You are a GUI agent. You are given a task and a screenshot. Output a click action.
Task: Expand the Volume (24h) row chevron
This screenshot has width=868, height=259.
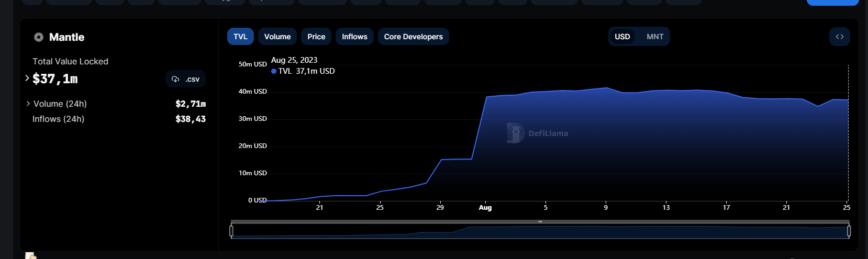(x=28, y=104)
